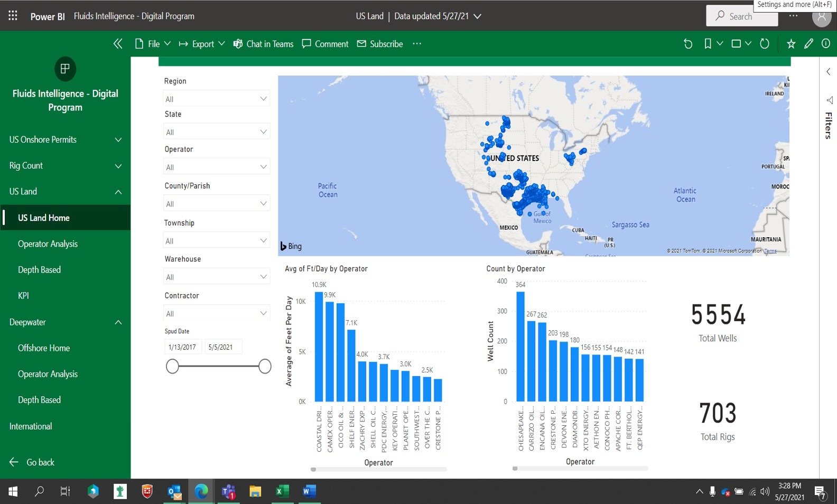
Task: Expand the data updated dropdown chevron
Action: (477, 16)
